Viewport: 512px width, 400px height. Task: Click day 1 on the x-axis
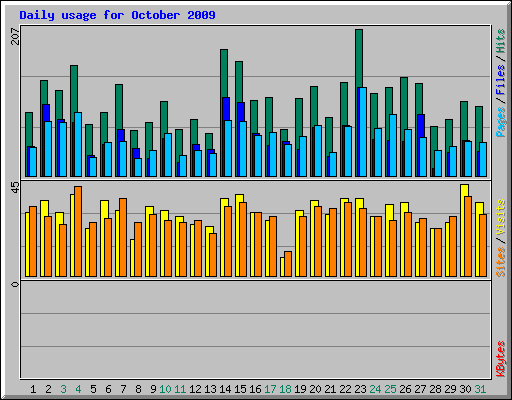[x=33, y=389]
